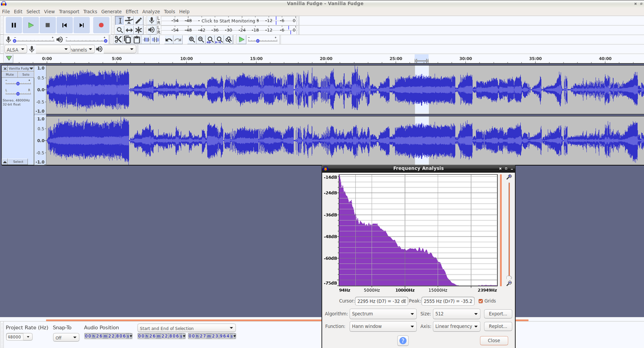
Task: Collapse the track with the arrow button
Action: pyautogui.click(x=5, y=162)
